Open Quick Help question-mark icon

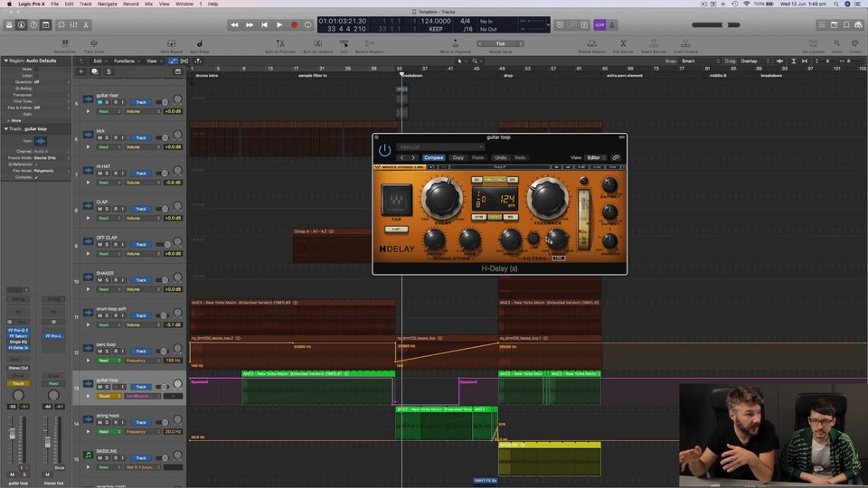[33, 25]
